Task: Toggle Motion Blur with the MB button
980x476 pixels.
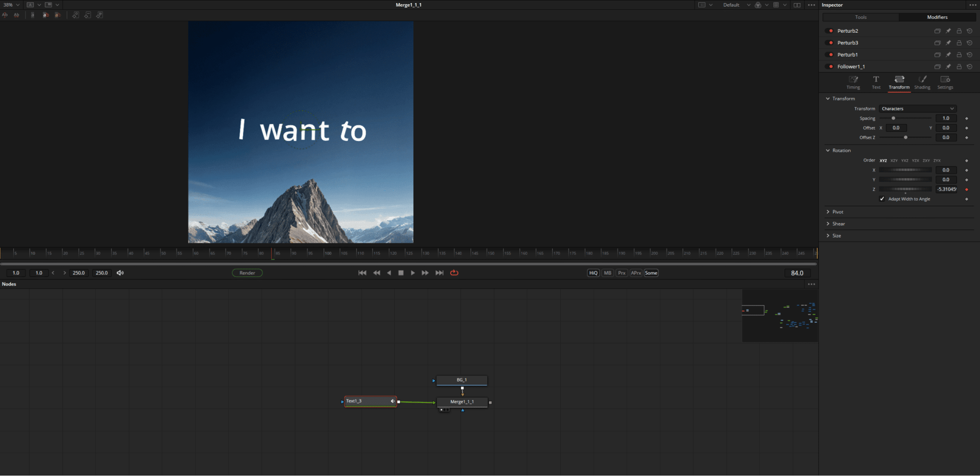Action: pyautogui.click(x=607, y=273)
